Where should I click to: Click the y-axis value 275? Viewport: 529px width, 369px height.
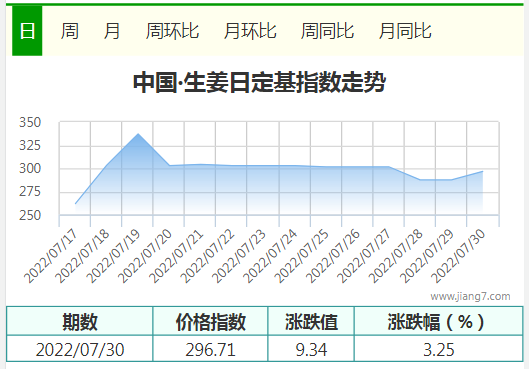click(30, 192)
